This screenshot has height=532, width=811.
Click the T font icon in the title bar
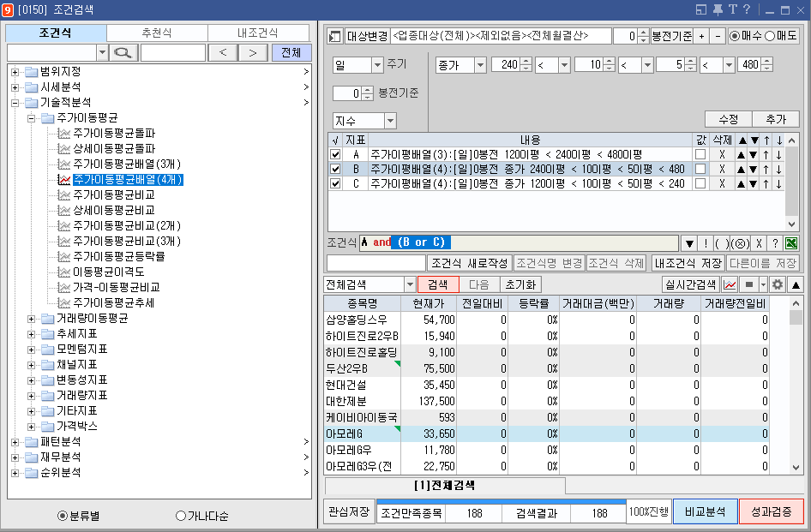[x=732, y=9]
